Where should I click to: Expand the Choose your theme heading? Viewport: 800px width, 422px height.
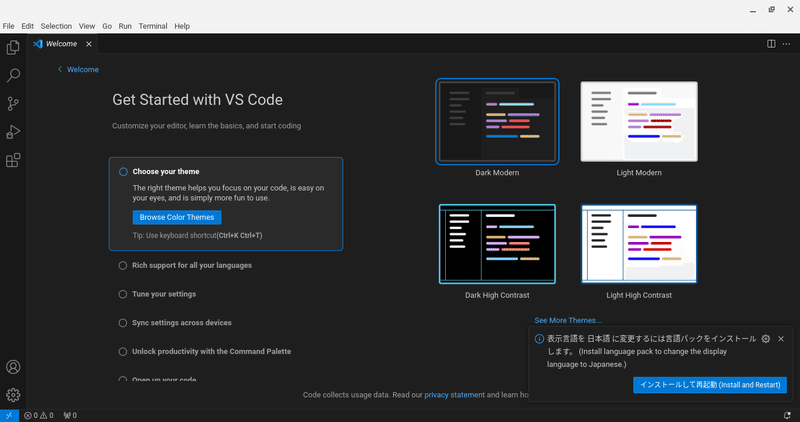(166, 172)
